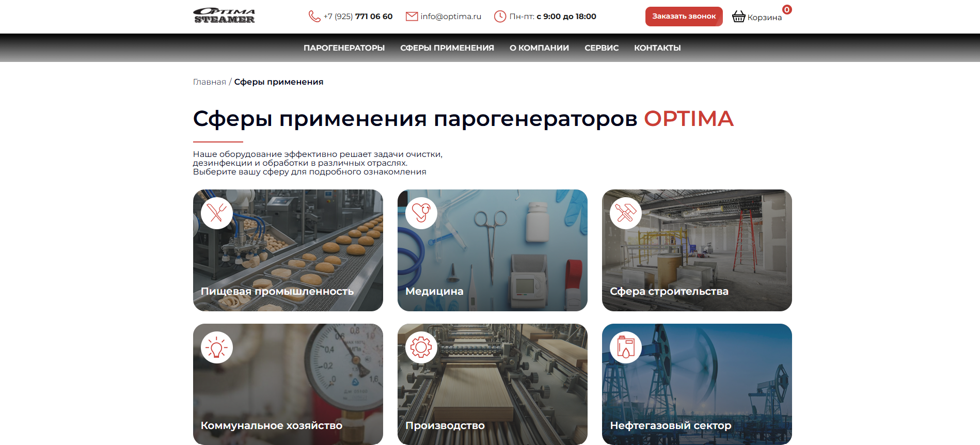Click the light bulb icon

pyautogui.click(x=216, y=347)
